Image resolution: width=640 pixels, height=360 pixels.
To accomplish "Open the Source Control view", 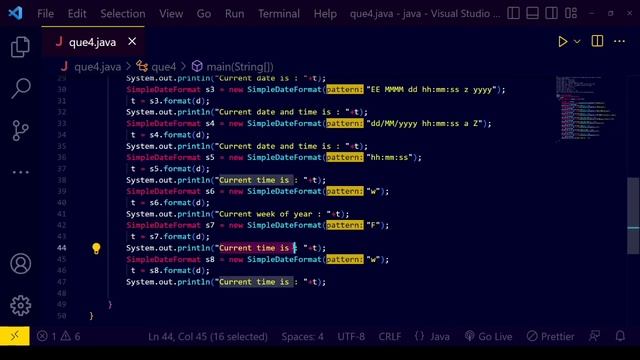I will pos(20,131).
